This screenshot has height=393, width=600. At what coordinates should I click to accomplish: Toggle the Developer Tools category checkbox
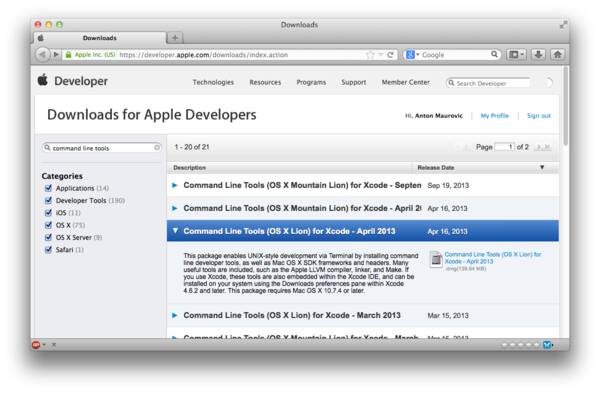tap(48, 200)
